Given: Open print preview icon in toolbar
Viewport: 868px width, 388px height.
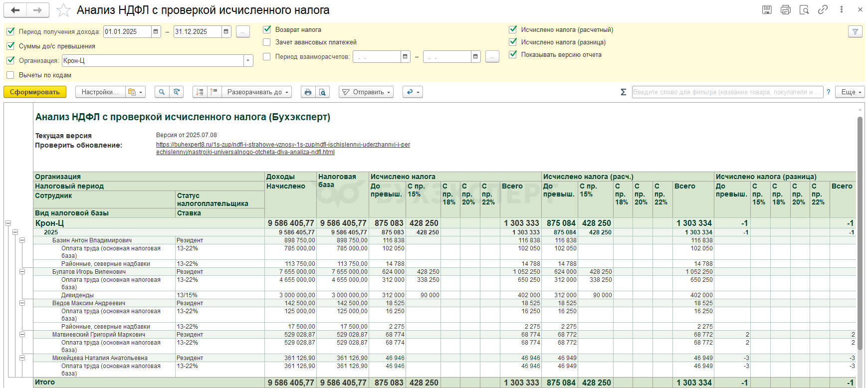Looking at the screenshot, I should [x=322, y=92].
